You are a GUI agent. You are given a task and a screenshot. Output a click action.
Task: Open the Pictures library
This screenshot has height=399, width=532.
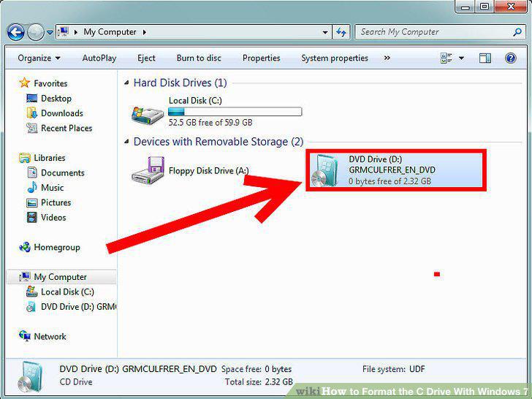(56, 202)
